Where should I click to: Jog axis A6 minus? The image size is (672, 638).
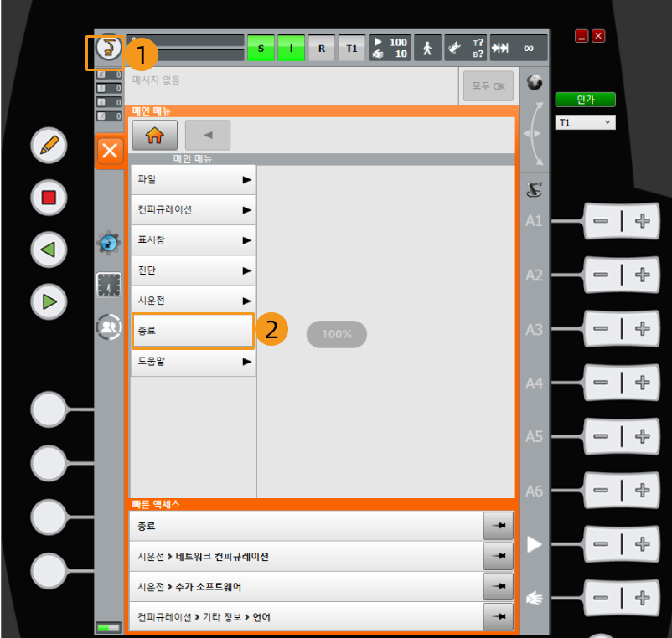tap(602, 491)
